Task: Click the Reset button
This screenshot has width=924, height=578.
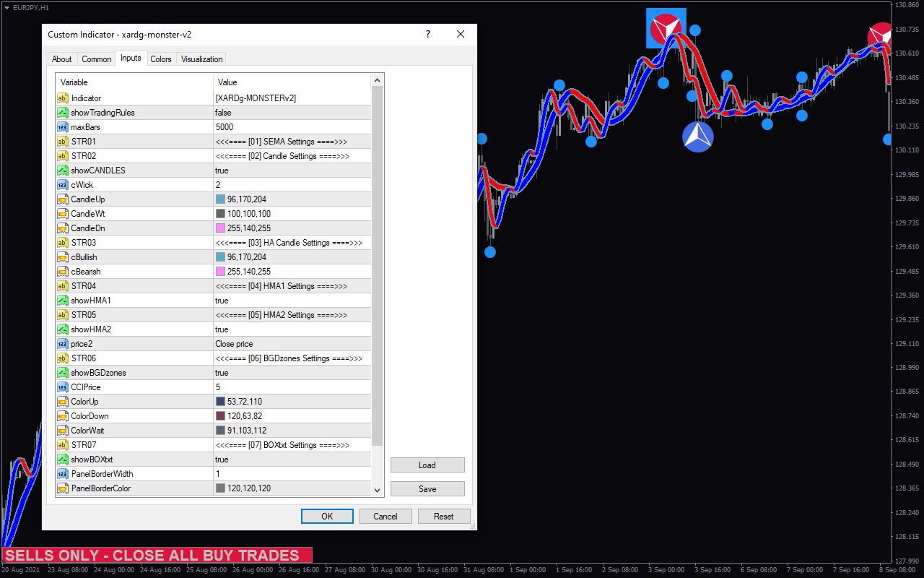Action: click(444, 516)
